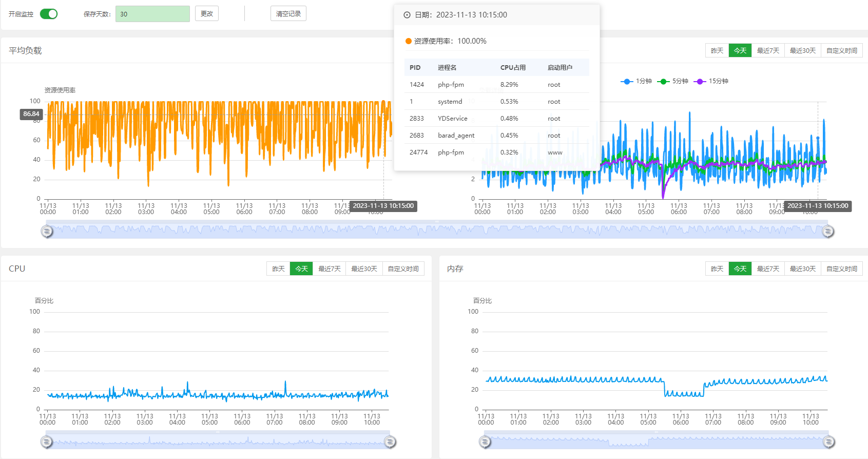Select 最近30天 tab in 内存 panel
The image size is (868, 459).
click(x=803, y=269)
